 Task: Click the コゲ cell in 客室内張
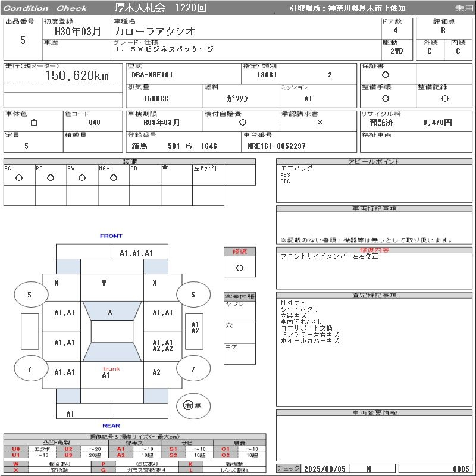point(240,353)
